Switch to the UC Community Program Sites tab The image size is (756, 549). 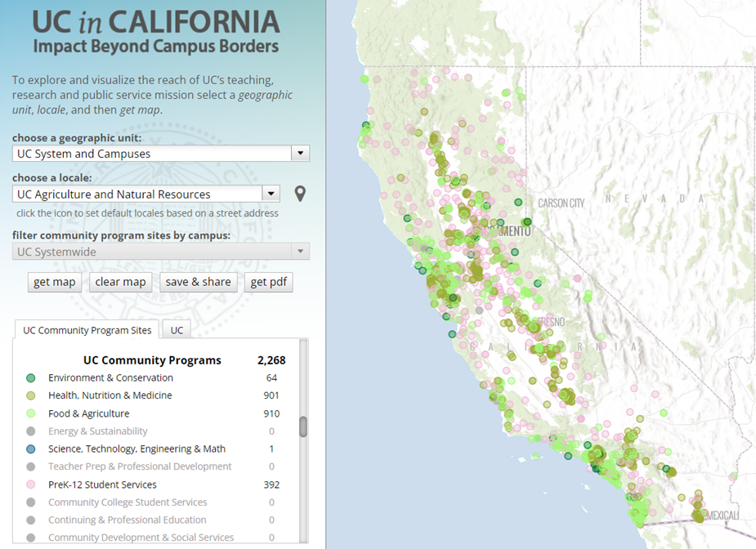pyautogui.click(x=87, y=330)
